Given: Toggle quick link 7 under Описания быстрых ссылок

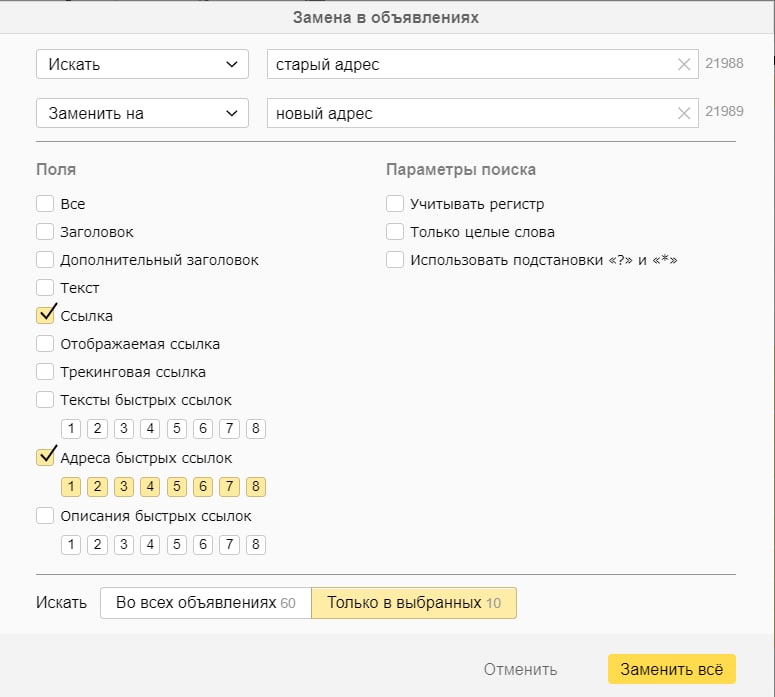Looking at the screenshot, I should point(230,545).
